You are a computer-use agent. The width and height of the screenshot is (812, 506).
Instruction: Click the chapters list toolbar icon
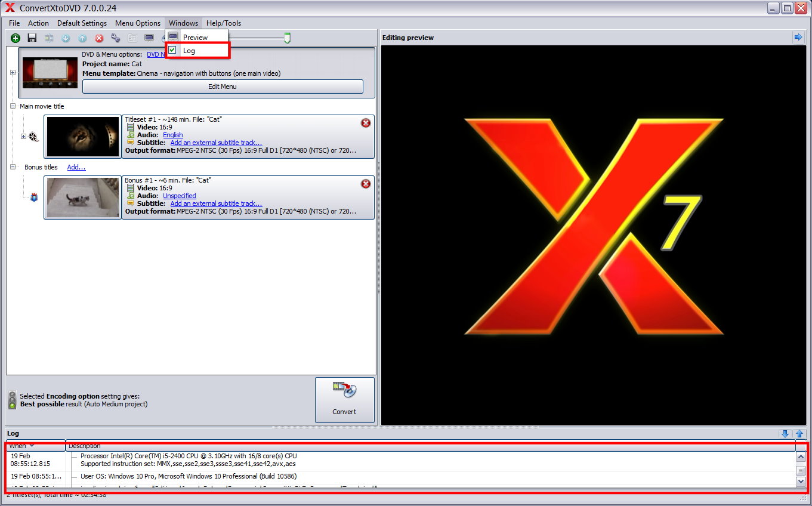(132, 38)
